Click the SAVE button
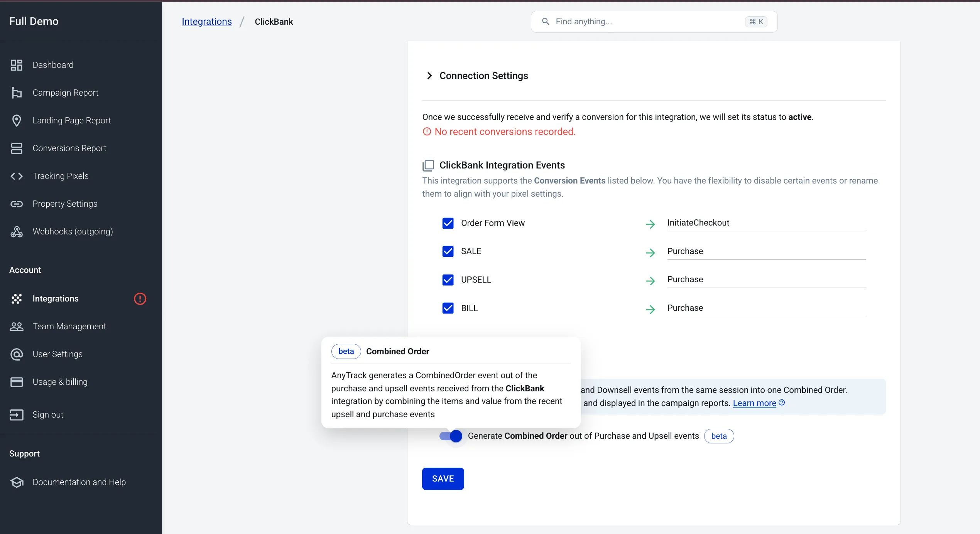This screenshot has height=534, width=980. [443, 478]
